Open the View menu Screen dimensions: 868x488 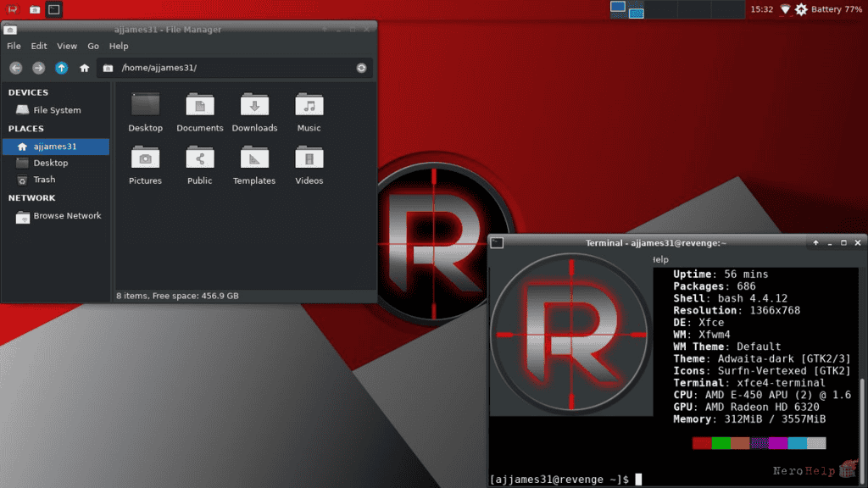tap(66, 46)
